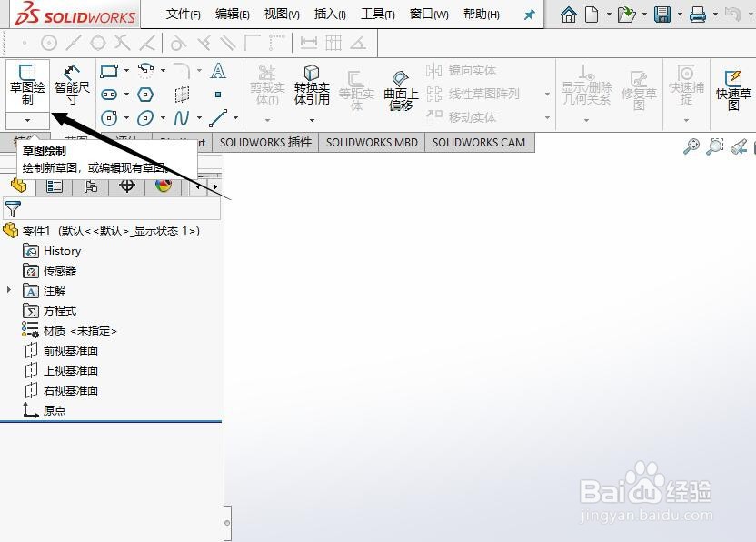This screenshot has width=756, height=542.
Task: Open the 窗口(W) menu
Action: (x=429, y=14)
